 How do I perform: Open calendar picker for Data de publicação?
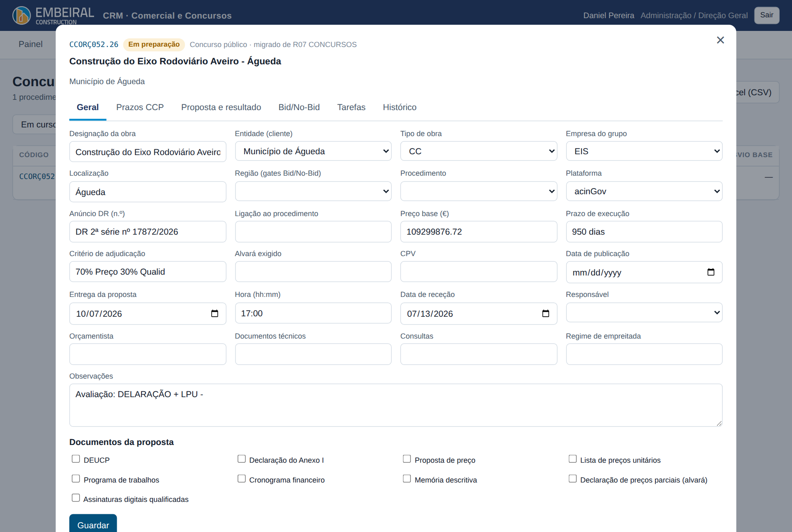711,272
